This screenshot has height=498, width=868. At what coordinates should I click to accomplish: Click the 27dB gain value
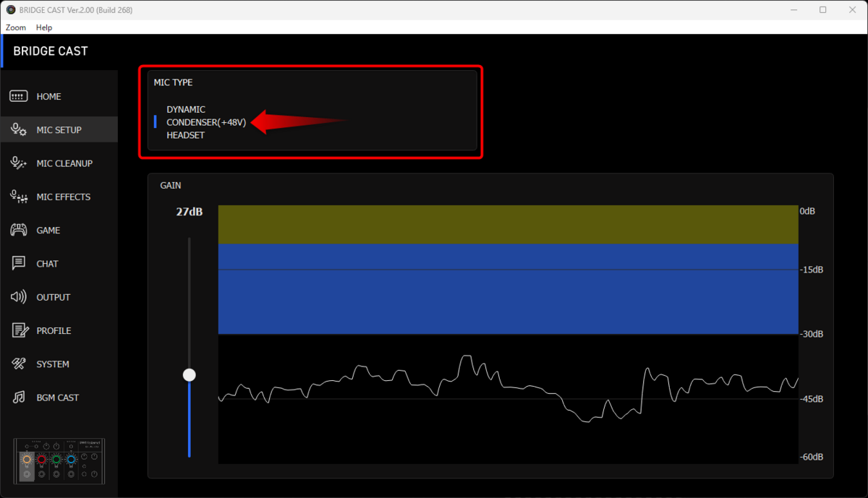[190, 212]
